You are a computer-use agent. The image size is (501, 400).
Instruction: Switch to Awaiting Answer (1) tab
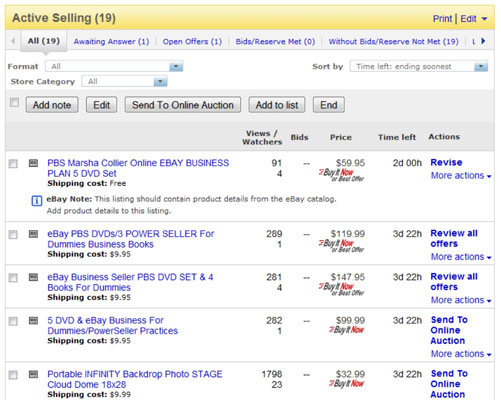pos(111,42)
